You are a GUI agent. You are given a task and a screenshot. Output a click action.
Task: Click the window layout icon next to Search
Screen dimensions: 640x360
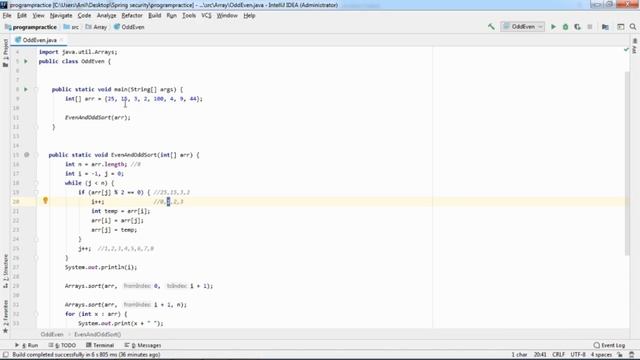[x=620, y=27]
